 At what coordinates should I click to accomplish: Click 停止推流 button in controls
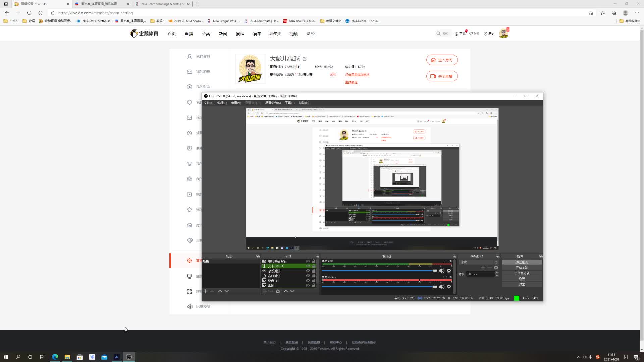tap(522, 262)
